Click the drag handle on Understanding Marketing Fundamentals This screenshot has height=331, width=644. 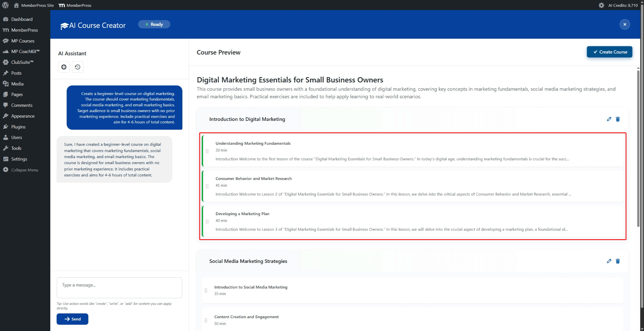coord(207,151)
